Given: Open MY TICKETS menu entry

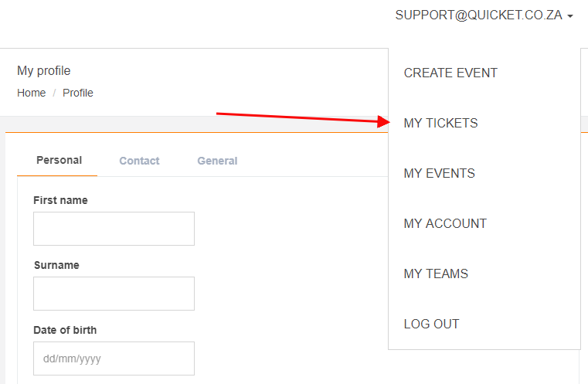Looking at the screenshot, I should click(440, 123).
